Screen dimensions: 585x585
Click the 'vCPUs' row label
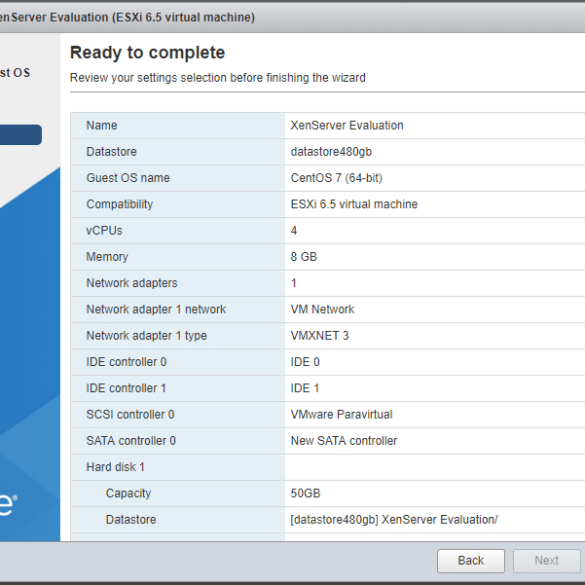[104, 231]
